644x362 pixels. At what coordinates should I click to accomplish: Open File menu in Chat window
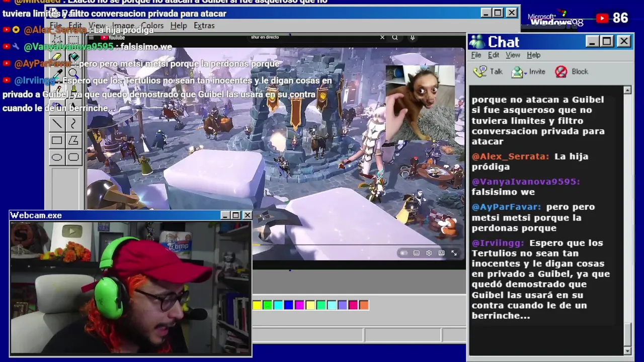476,55
